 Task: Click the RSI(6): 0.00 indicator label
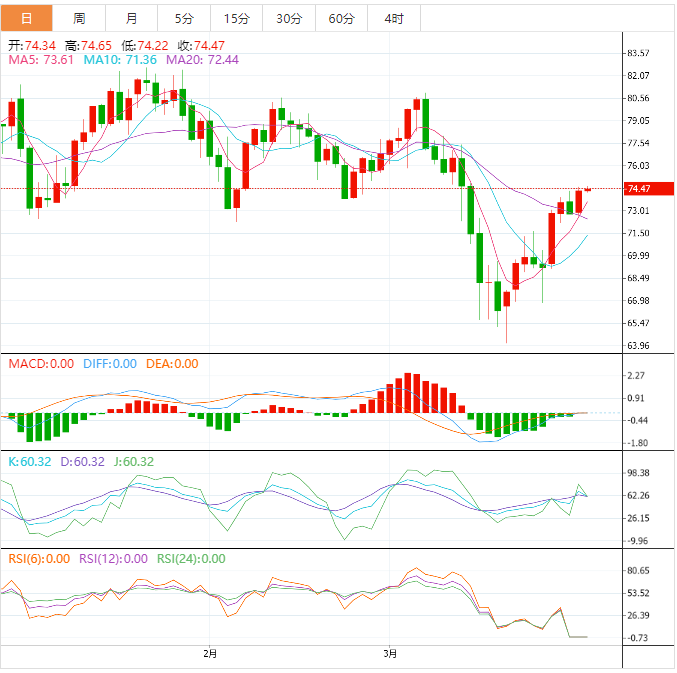tap(40, 559)
